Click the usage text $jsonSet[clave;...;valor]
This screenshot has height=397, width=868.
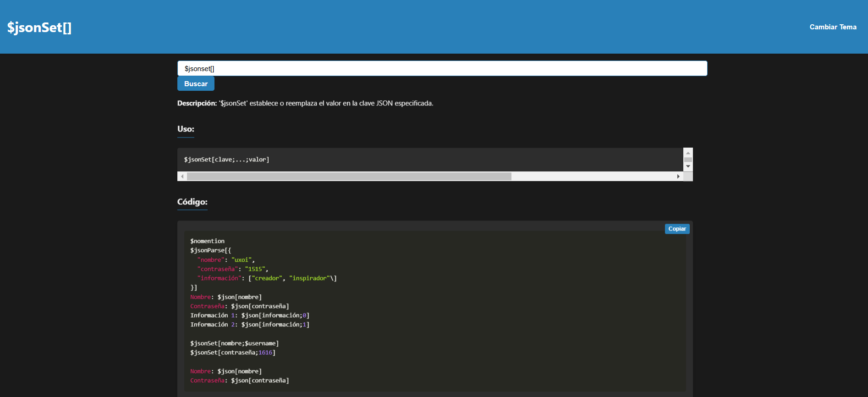(x=226, y=160)
